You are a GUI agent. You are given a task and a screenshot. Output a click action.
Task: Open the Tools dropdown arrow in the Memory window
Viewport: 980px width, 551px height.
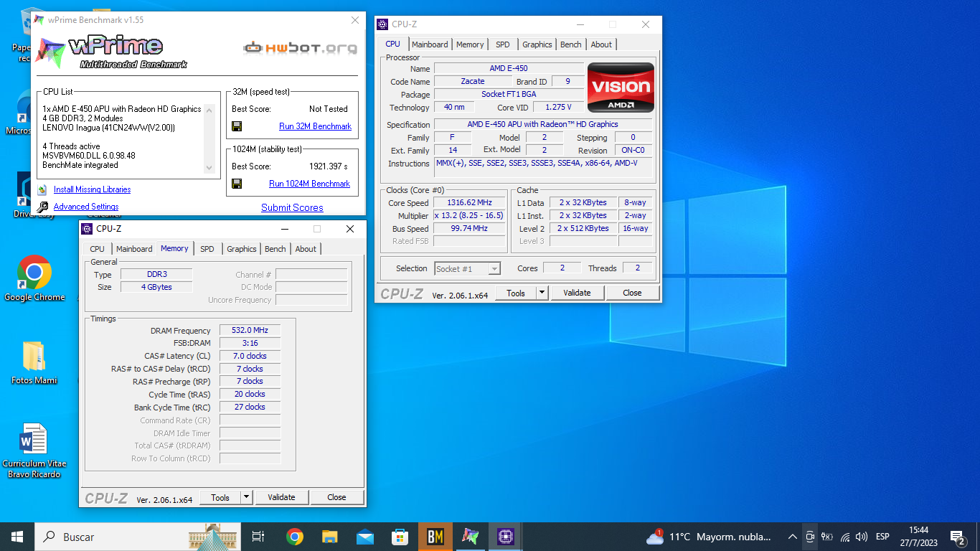pyautogui.click(x=246, y=497)
